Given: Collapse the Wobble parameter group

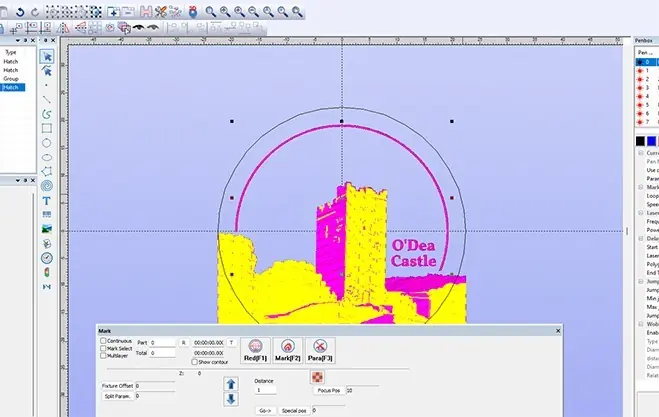Looking at the screenshot, I should coord(641,324).
